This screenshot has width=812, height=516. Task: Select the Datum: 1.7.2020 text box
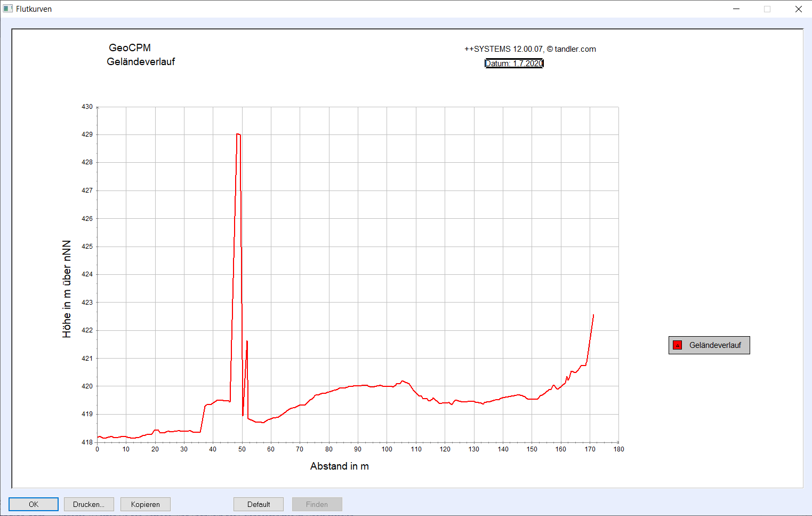(514, 63)
